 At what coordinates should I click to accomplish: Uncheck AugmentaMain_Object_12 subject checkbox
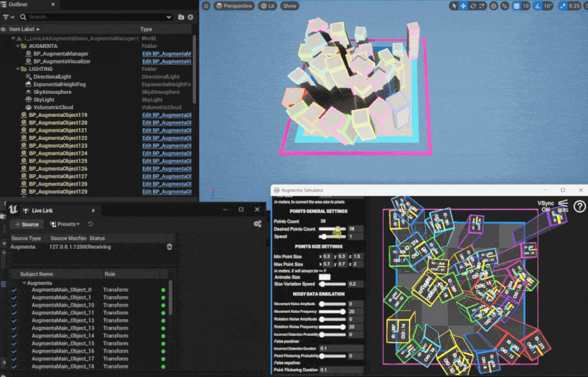pyautogui.click(x=14, y=321)
